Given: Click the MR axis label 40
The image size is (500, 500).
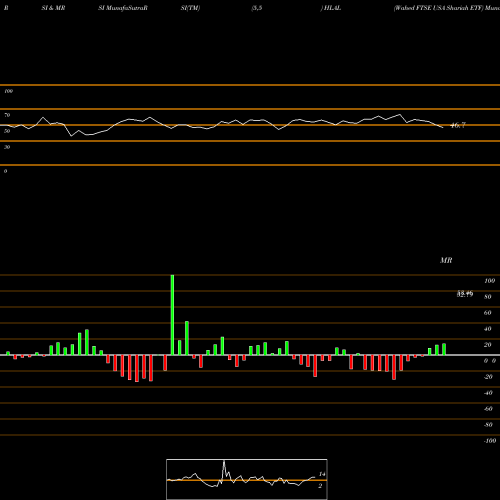Looking at the screenshot, I should point(488,329).
